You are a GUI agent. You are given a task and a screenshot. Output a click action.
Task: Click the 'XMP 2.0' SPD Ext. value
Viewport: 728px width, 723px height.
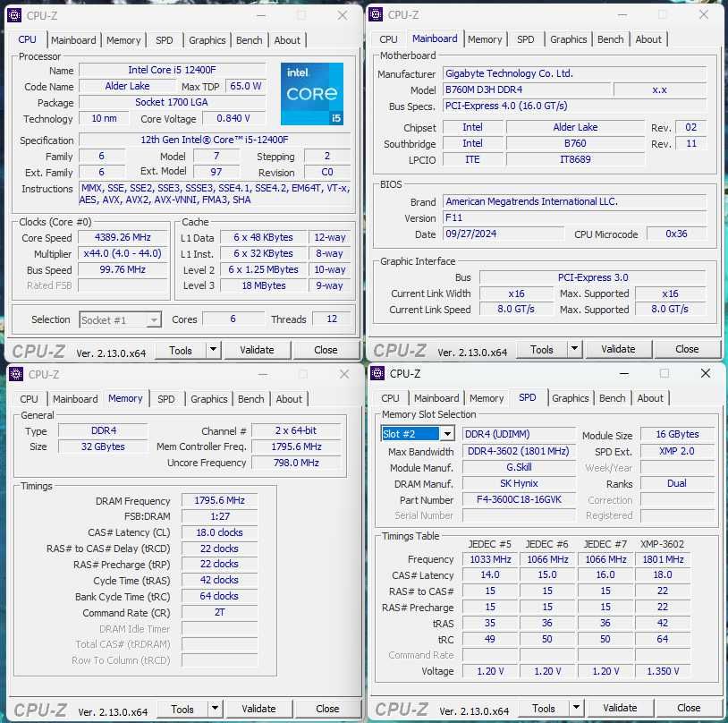click(x=677, y=451)
